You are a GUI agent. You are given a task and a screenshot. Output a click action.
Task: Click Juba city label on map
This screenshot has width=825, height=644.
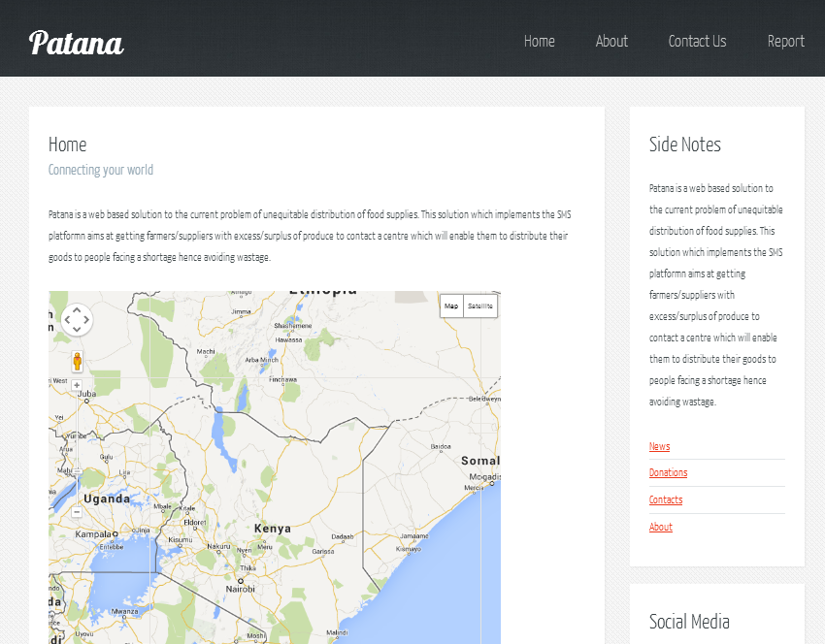[86, 394]
